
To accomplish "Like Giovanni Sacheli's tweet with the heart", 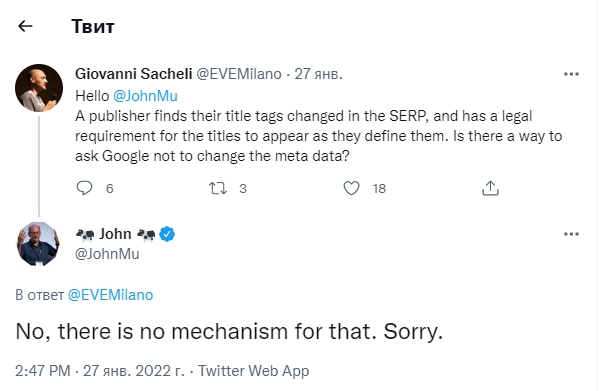I will pyautogui.click(x=351, y=188).
